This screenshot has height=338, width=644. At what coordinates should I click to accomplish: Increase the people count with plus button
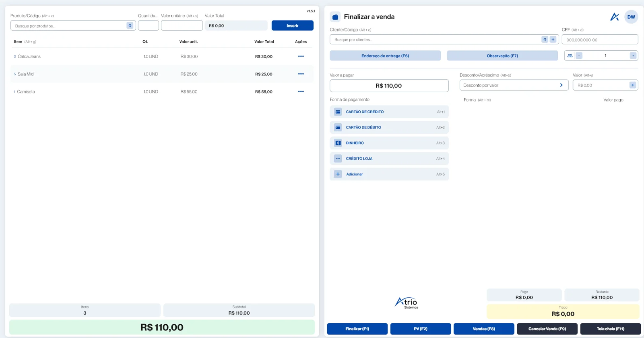pos(633,56)
